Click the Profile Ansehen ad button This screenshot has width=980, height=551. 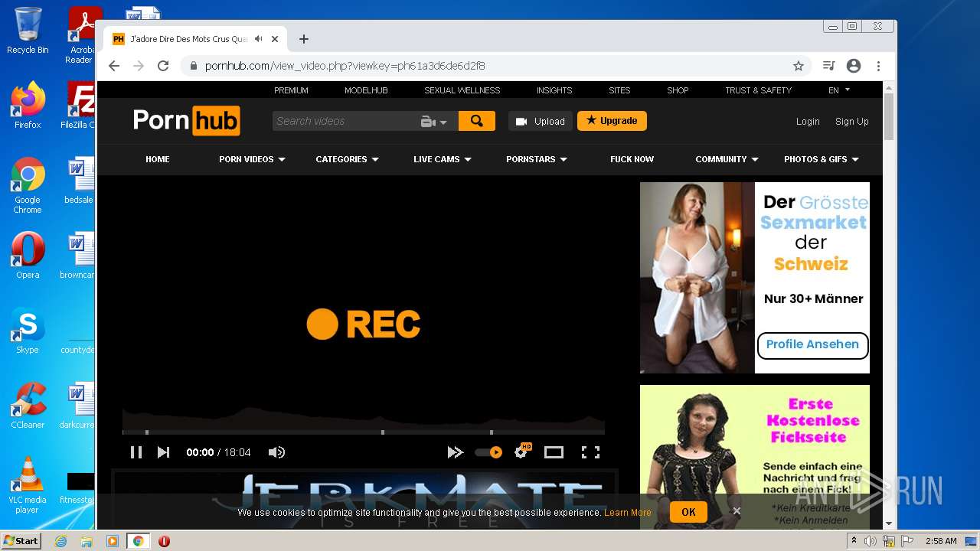coord(812,344)
